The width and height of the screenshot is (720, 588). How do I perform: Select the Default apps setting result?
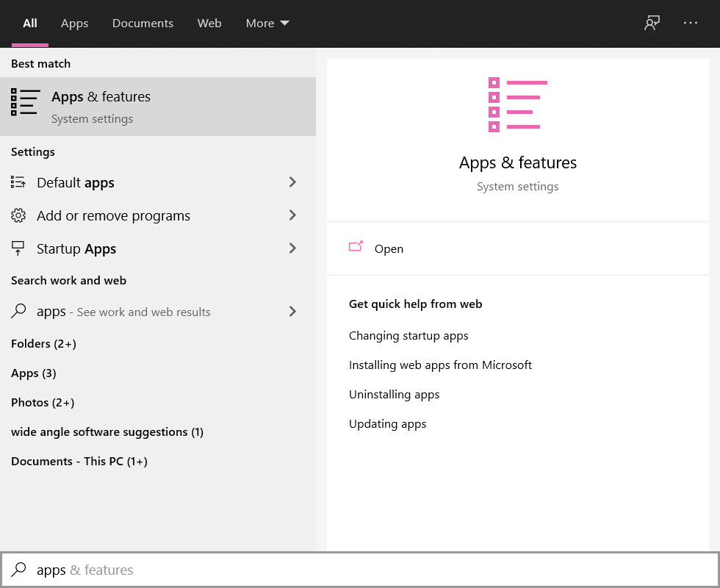[x=158, y=182]
